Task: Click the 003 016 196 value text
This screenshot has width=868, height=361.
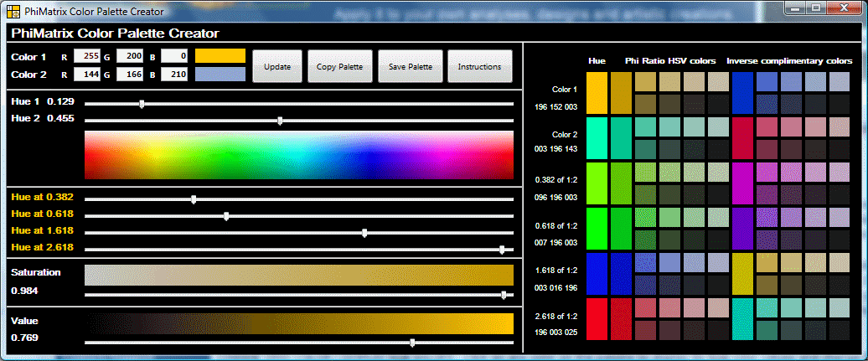Action: click(556, 288)
